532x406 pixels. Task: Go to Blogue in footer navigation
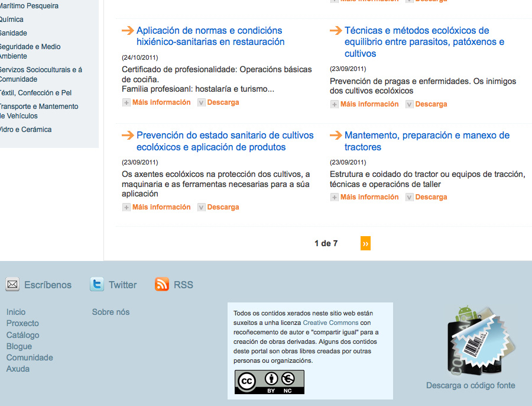pos(19,346)
